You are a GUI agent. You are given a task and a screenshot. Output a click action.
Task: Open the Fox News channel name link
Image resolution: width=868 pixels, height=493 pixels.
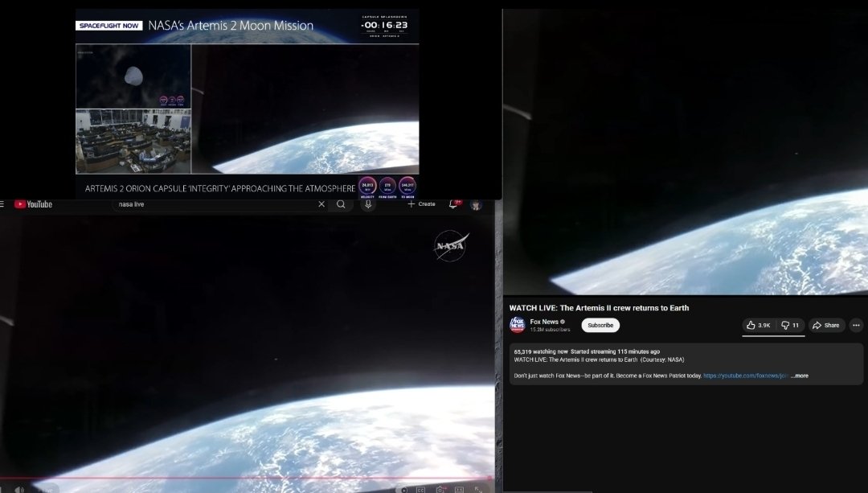pos(544,321)
